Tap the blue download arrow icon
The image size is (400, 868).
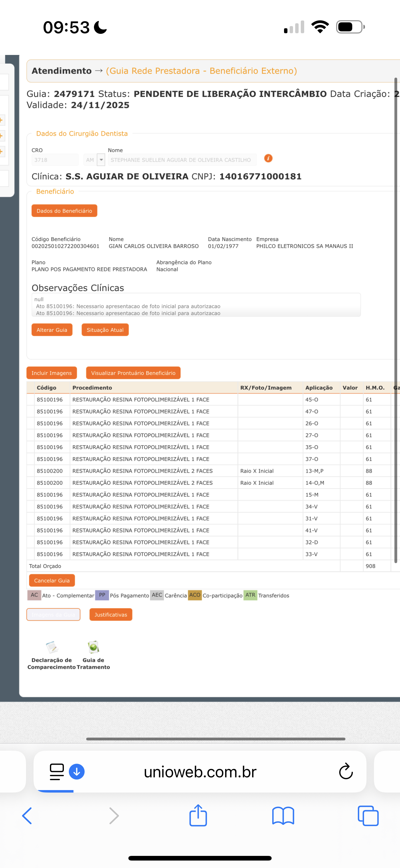77,772
